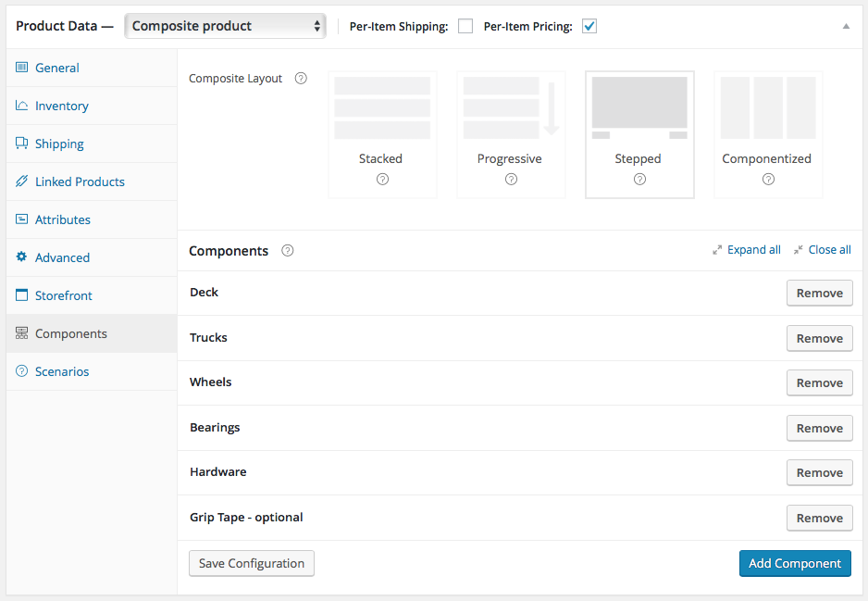Click the help icon under Stacked layout
The height and width of the screenshot is (601, 868).
tap(382, 180)
